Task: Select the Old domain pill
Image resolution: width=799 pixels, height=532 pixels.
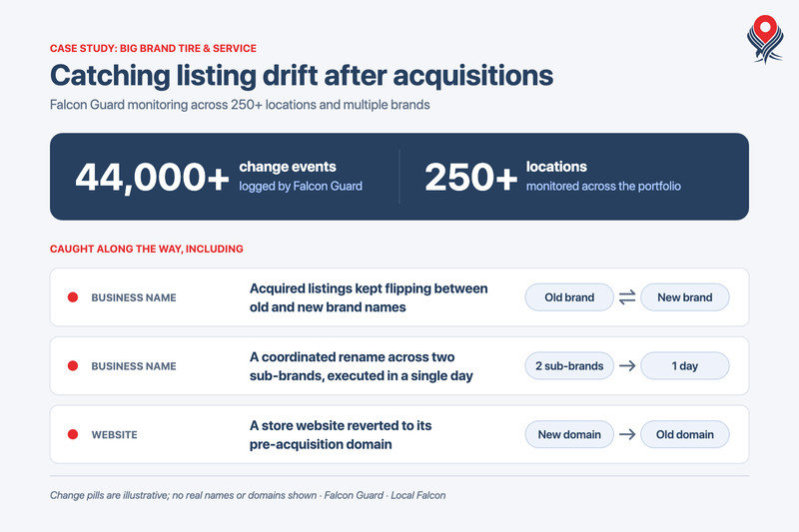Action: pos(685,434)
